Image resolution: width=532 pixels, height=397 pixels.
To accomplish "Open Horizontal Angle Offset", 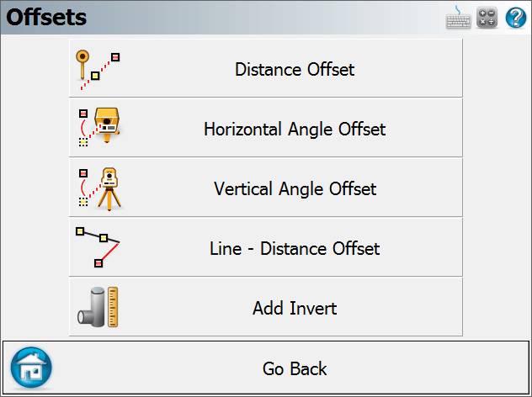I will tap(266, 128).
